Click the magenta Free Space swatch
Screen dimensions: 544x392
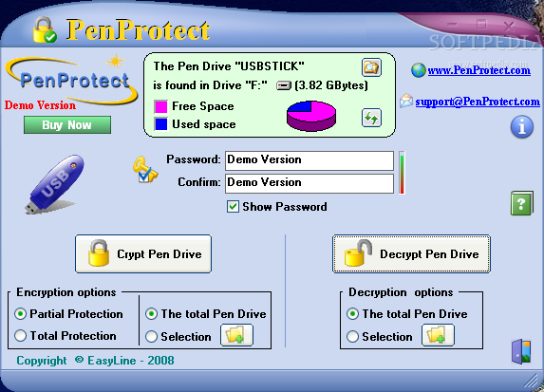(161, 106)
